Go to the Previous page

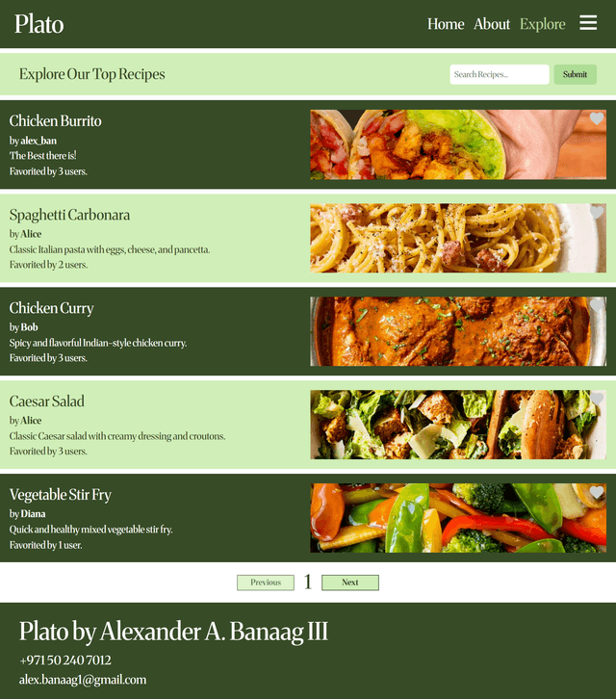266,582
